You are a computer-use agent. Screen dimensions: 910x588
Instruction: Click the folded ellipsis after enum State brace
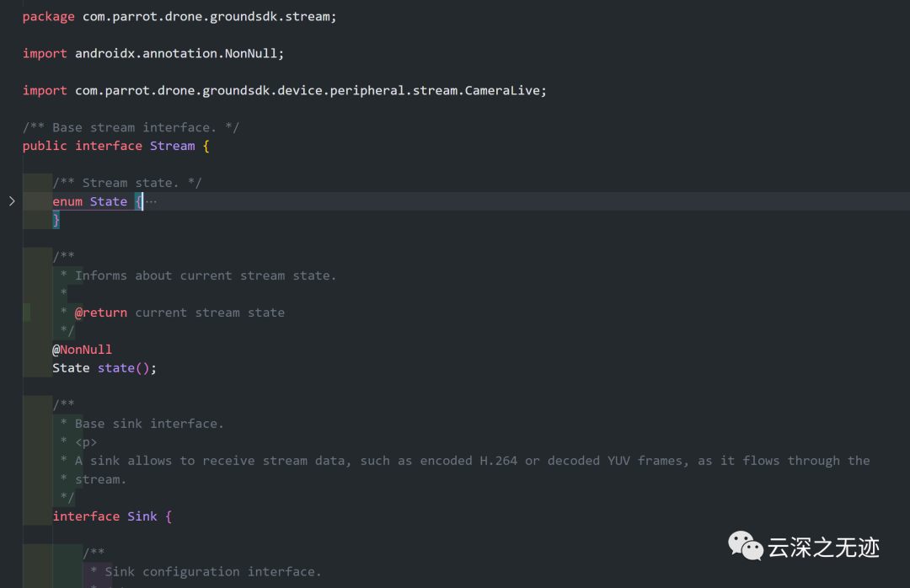151,201
